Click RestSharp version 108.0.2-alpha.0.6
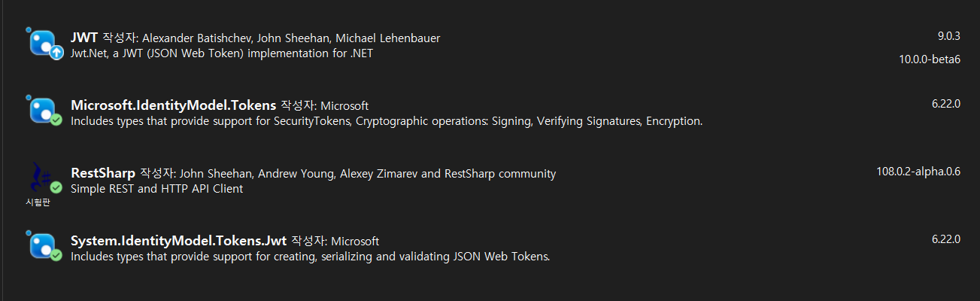The image size is (980, 301). point(919,171)
